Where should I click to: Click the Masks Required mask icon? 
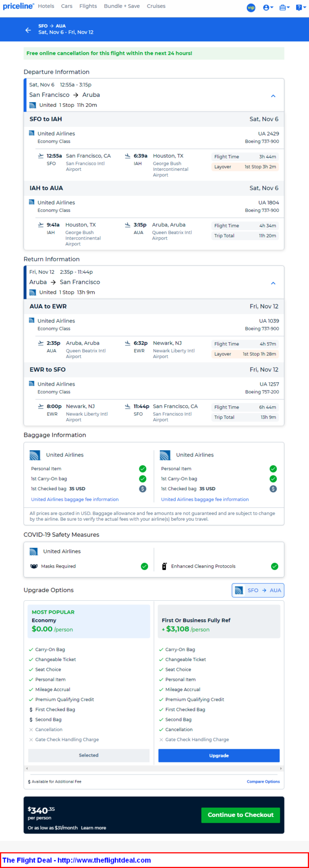[34, 566]
